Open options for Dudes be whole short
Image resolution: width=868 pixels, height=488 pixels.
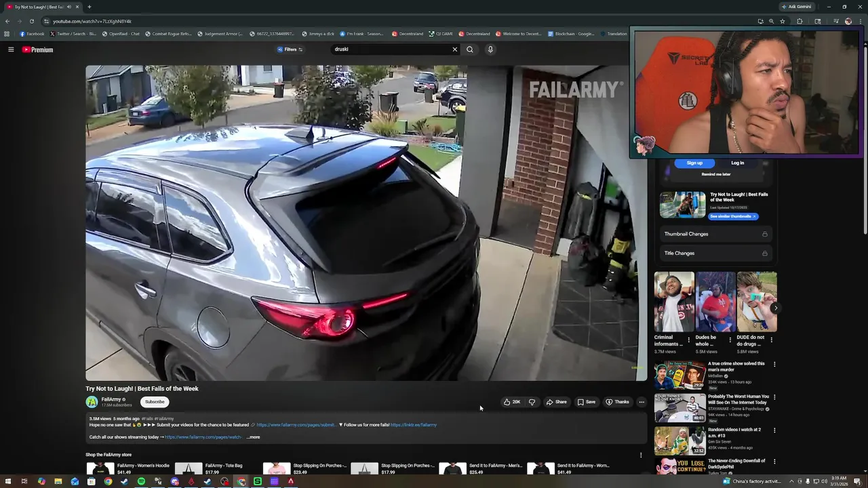coord(730,340)
